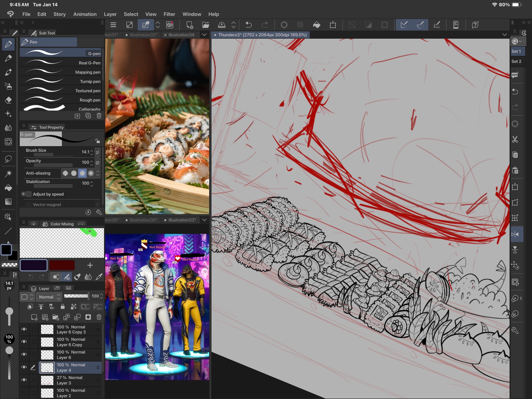
Task: Select the Eraser tool in toolbar
Action: click(x=8, y=100)
